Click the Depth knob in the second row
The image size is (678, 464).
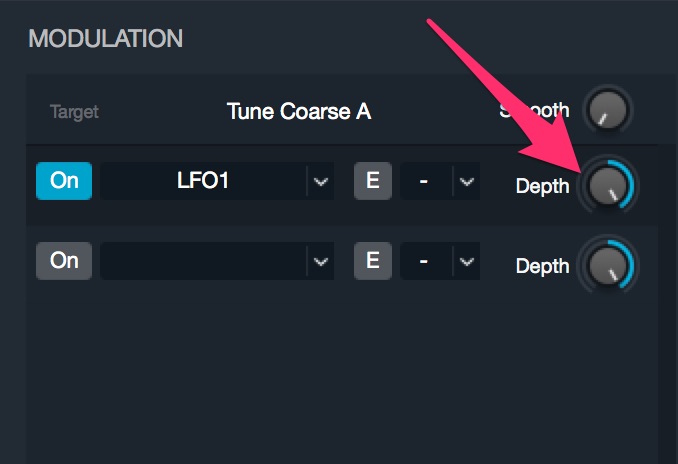coord(608,265)
